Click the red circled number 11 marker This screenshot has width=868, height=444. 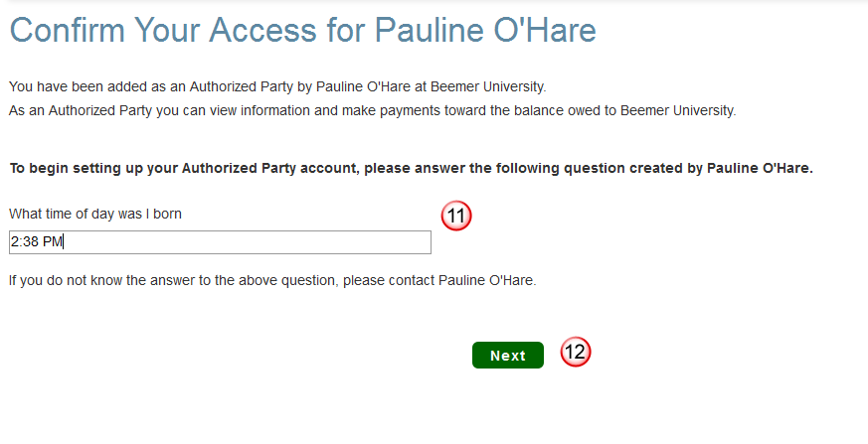pos(455,216)
